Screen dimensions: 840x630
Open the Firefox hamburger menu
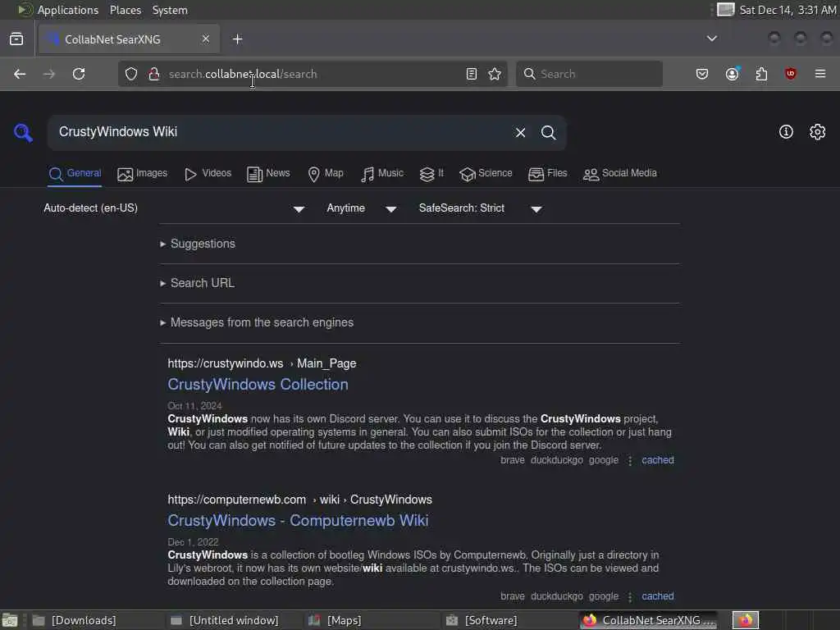tap(820, 74)
